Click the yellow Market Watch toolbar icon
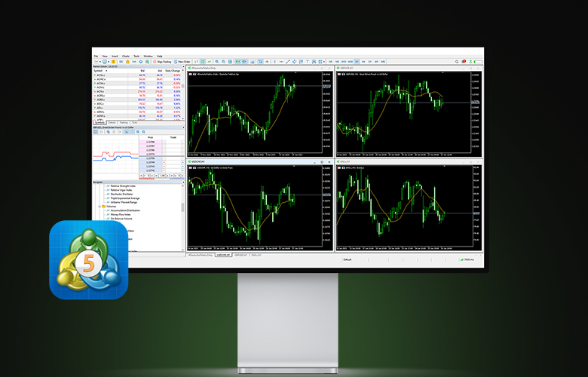 [x=113, y=62]
